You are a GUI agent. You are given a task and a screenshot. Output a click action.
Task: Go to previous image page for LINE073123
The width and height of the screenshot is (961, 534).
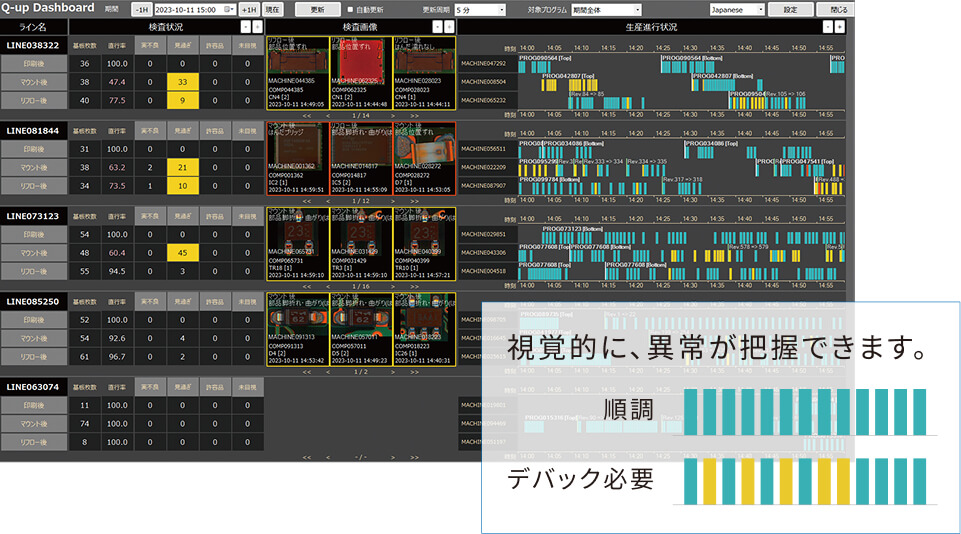pyautogui.click(x=328, y=286)
